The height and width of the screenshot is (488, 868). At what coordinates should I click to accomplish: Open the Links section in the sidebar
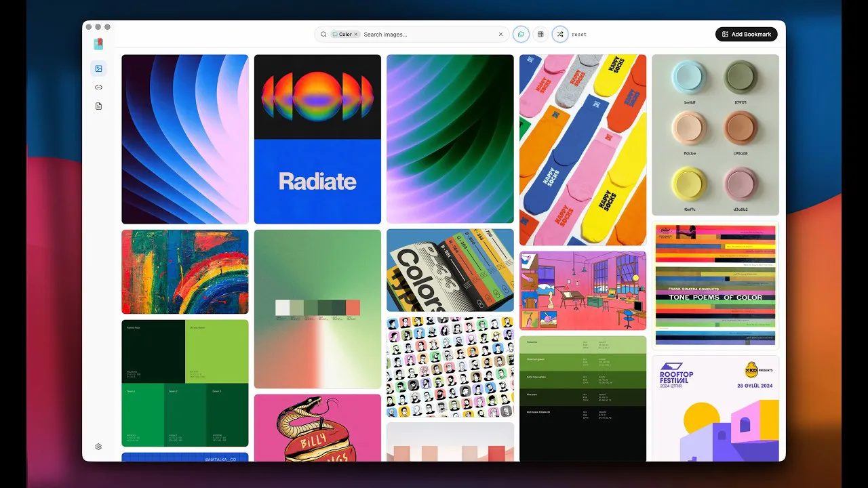coord(98,87)
